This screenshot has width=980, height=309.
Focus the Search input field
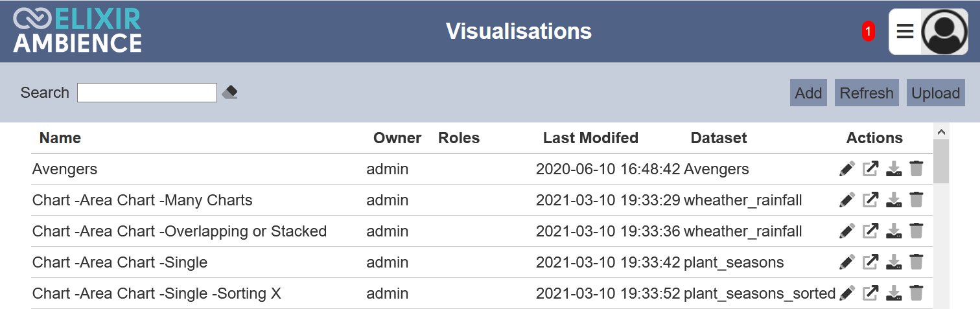[x=147, y=93]
